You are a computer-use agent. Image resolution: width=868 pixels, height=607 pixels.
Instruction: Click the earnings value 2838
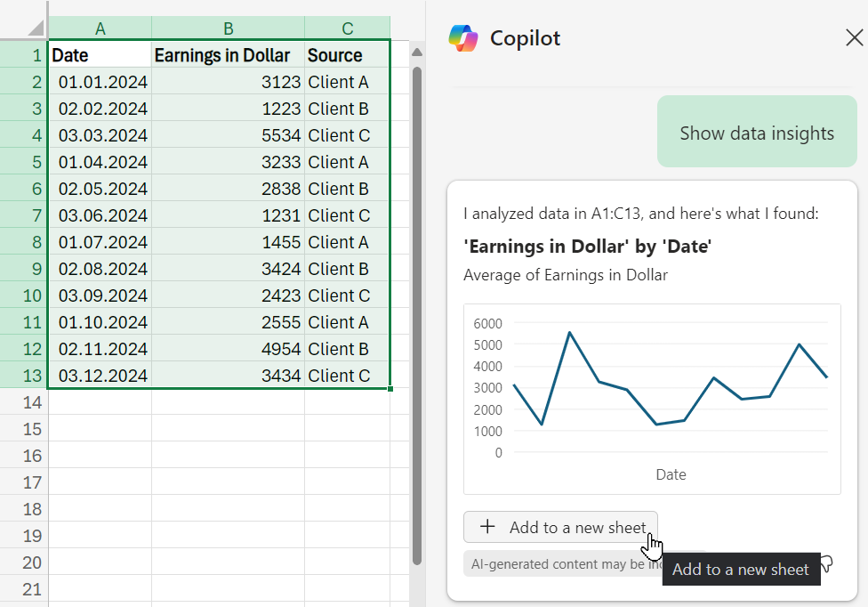[x=228, y=188]
